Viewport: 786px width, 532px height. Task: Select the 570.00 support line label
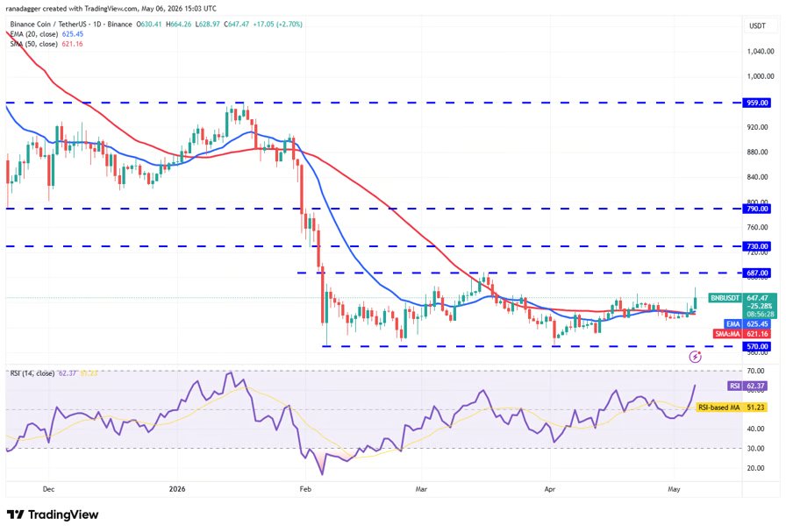pyautogui.click(x=757, y=347)
